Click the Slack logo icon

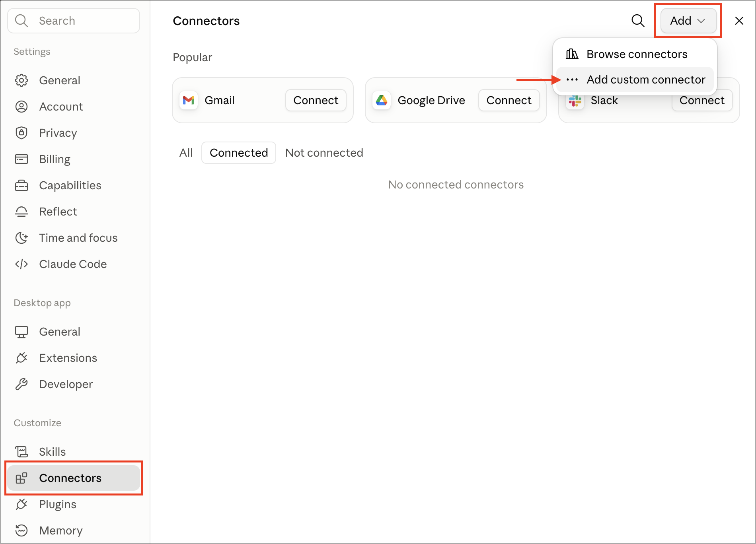pyautogui.click(x=575, y=101)
